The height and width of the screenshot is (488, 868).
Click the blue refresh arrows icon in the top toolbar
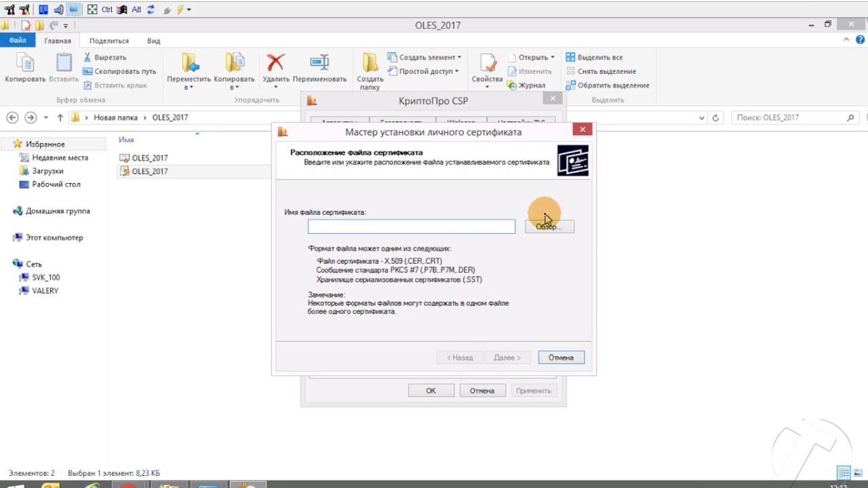151,9
